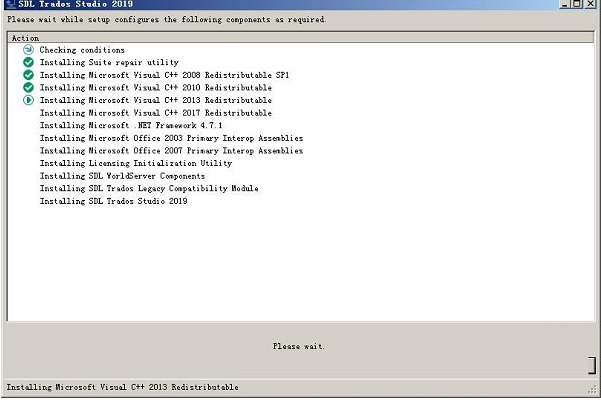Click green checkmark beside Visual C++ 2008 row
This screenshot has height=404, width=601.
tap(28, 75)
